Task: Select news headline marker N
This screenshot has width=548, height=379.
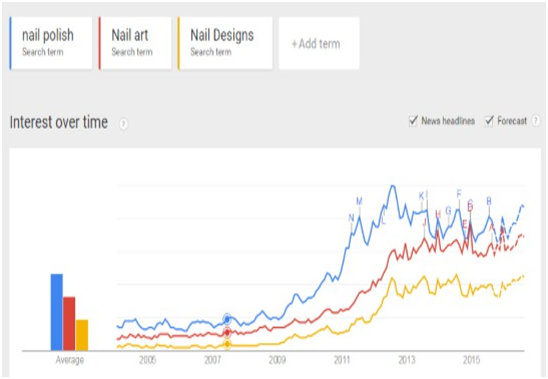Action: point(352,218)
